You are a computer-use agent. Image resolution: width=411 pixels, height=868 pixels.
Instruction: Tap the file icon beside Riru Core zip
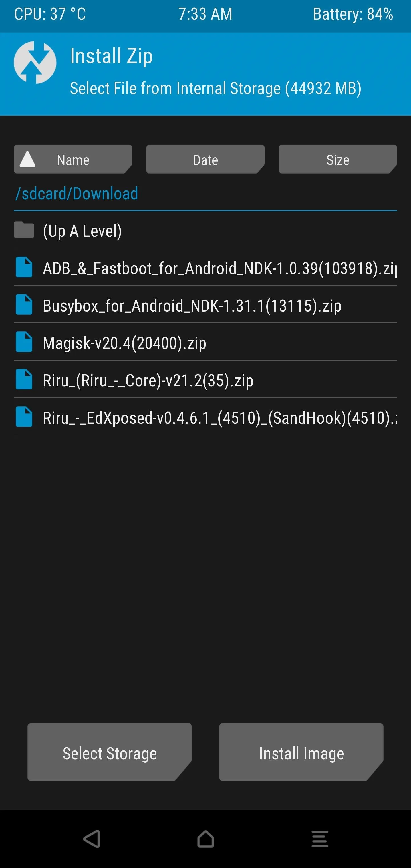pyautogui.click(x=24, y=379)
